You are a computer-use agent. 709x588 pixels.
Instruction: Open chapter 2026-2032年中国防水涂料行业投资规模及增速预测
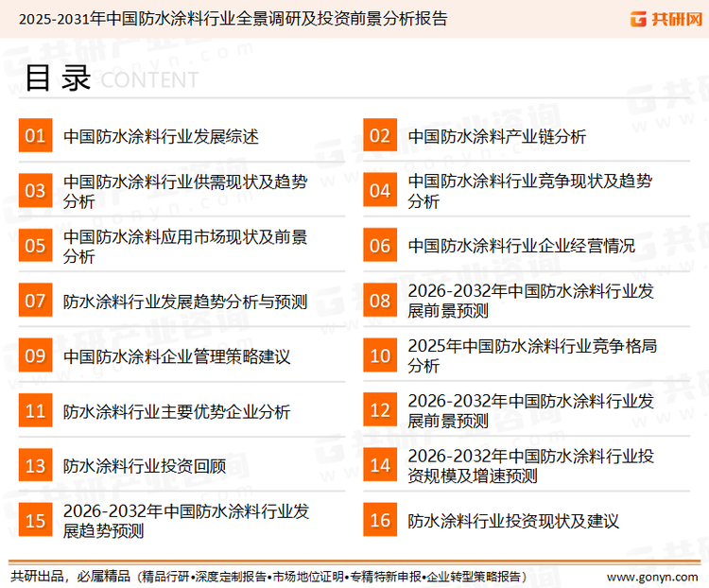click(531, 466)
